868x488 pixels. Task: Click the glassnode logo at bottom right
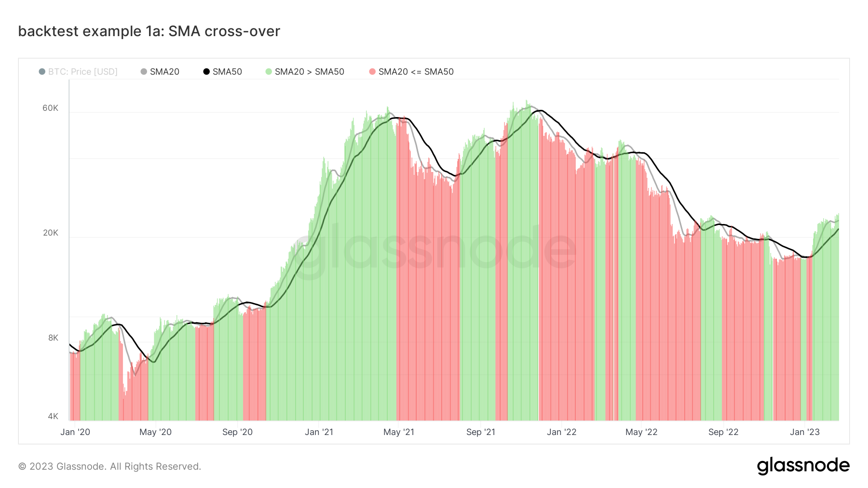(x=805, y=466)
